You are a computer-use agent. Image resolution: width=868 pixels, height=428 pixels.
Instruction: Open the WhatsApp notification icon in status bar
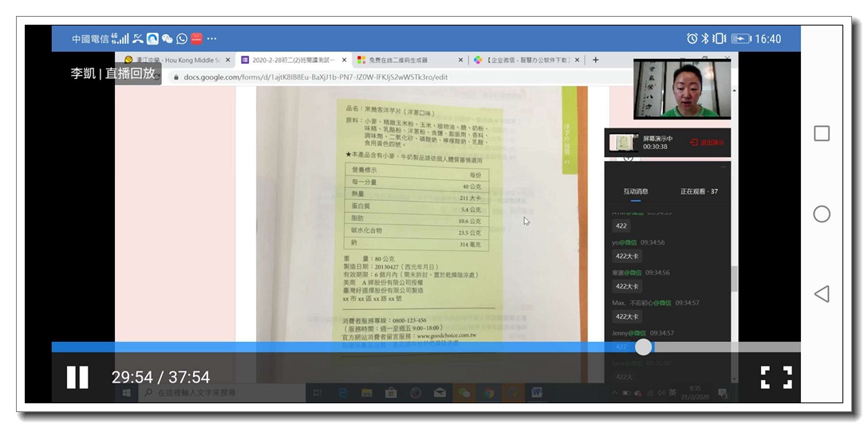coord(182,38)
